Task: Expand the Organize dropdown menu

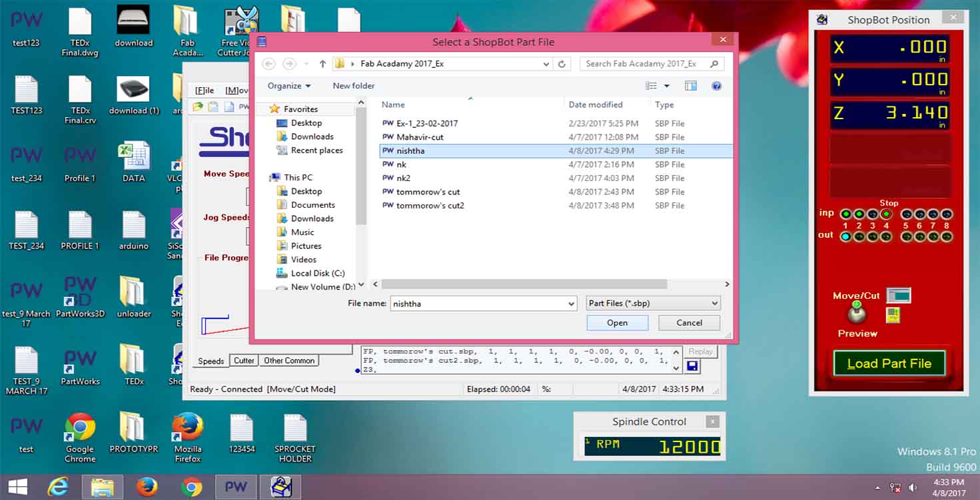Action: (x=289, y=86)
